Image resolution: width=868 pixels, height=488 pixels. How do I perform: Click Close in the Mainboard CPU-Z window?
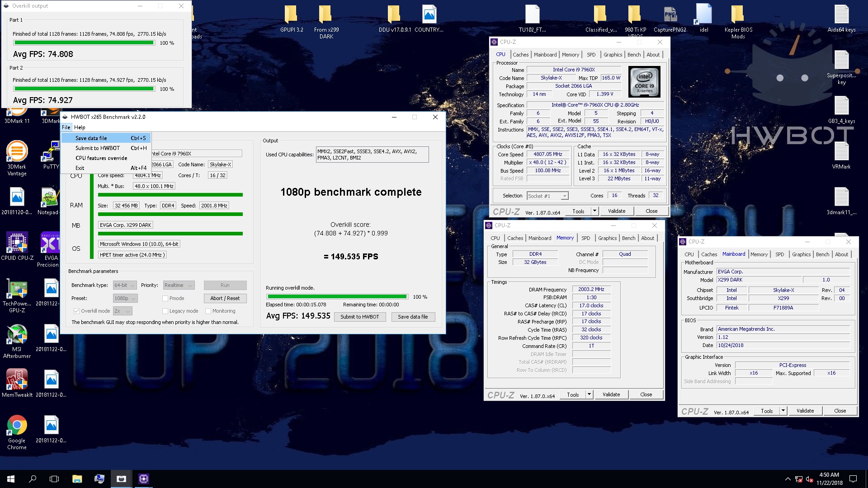coord(840,411)
